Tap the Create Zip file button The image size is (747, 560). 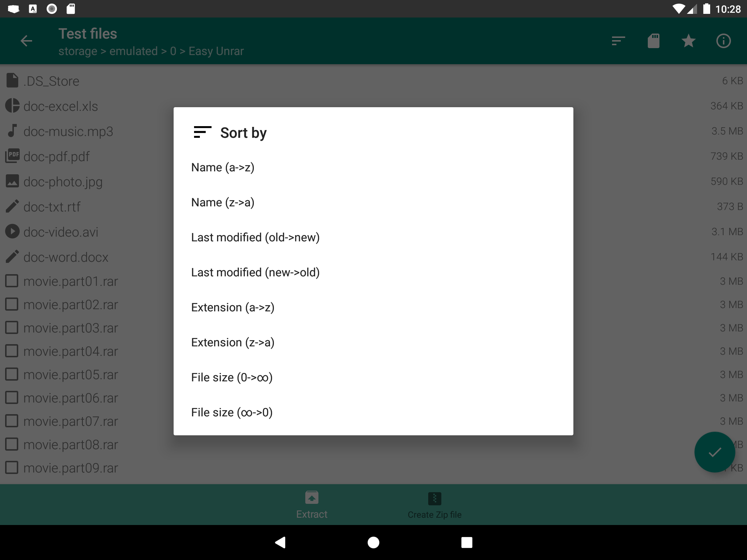(x=434, y=506)
